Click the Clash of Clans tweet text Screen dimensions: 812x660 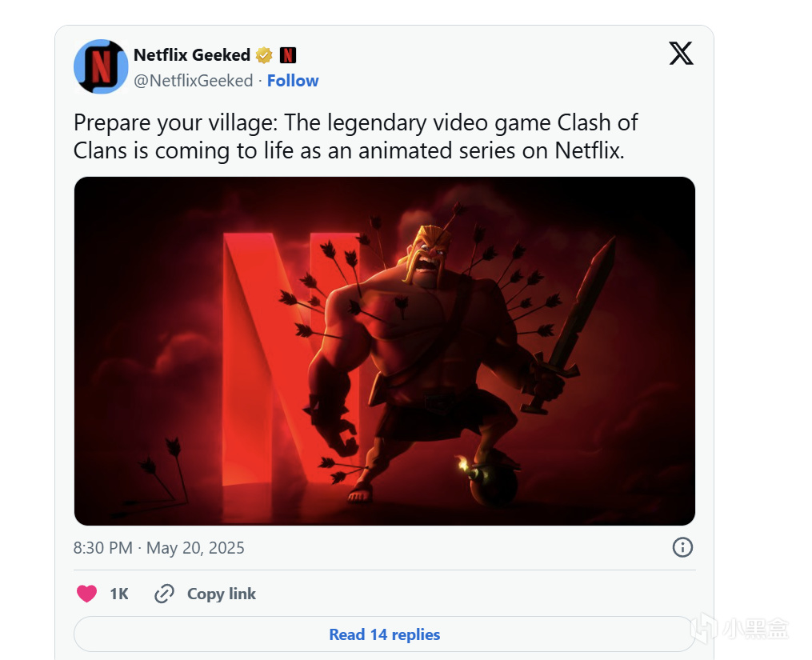356,137
